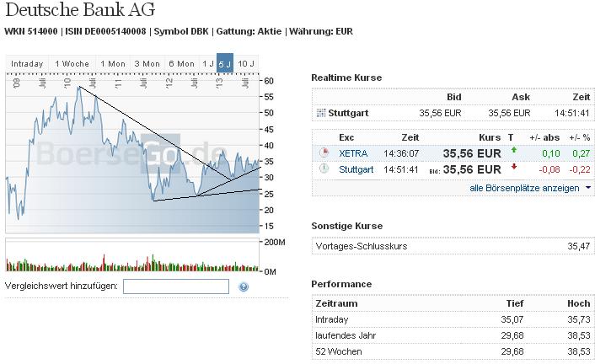Viewport: 595px width, 364px height.
Task: Open the XETRA exchange link
Action: 352,153
